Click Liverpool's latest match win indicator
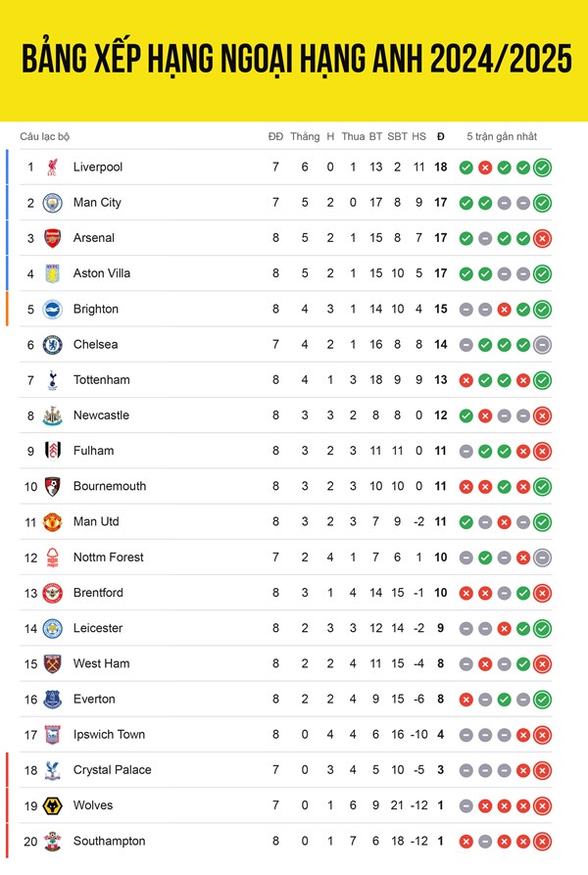 pyautogui.click(x=542, y=168)
